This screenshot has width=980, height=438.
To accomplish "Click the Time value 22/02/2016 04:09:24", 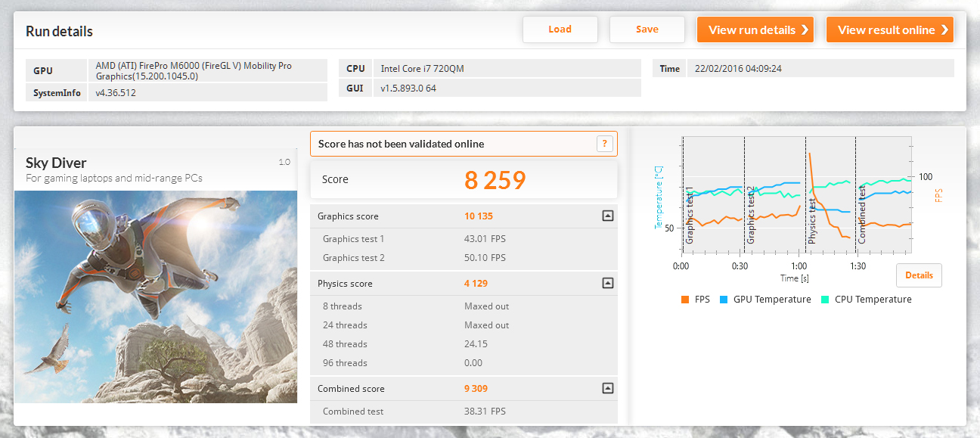I will coord(820,69).
